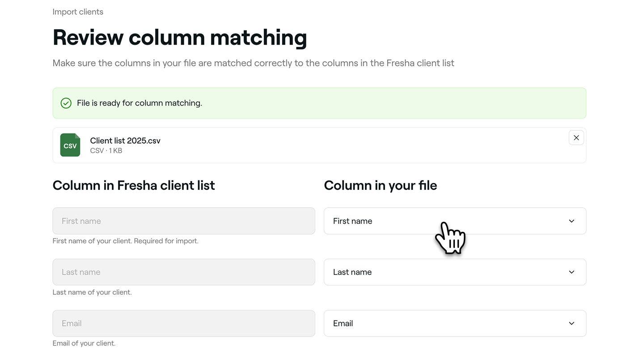Open the First name file column dropdown
The height and width of the screenshot is (358, 644).
coord(455,221)
